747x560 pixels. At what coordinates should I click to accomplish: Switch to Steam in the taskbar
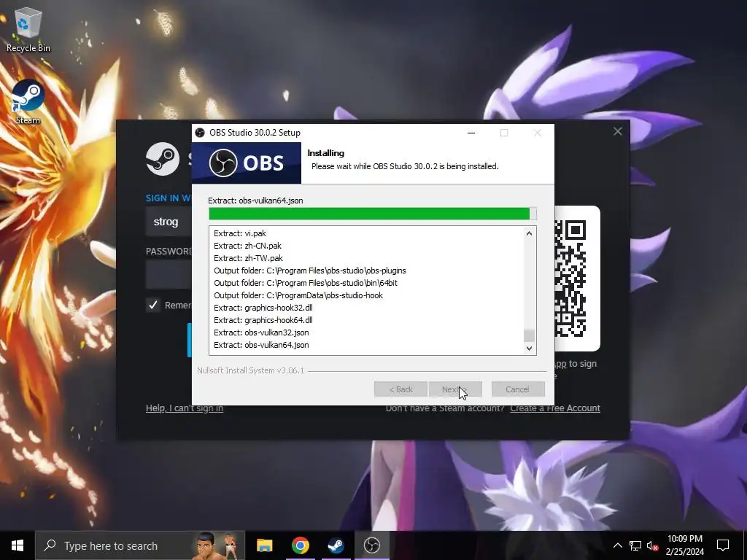click(336, 545)
